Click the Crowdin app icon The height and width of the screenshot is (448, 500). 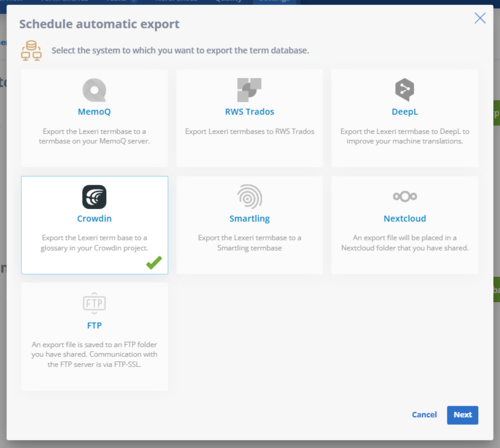(94, 197)
